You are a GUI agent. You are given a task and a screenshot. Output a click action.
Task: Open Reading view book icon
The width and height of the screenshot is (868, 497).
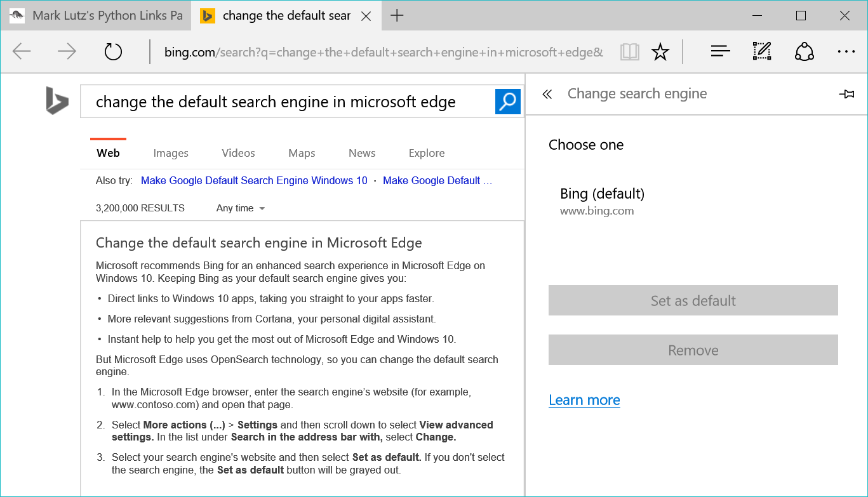tap(630, 52)
